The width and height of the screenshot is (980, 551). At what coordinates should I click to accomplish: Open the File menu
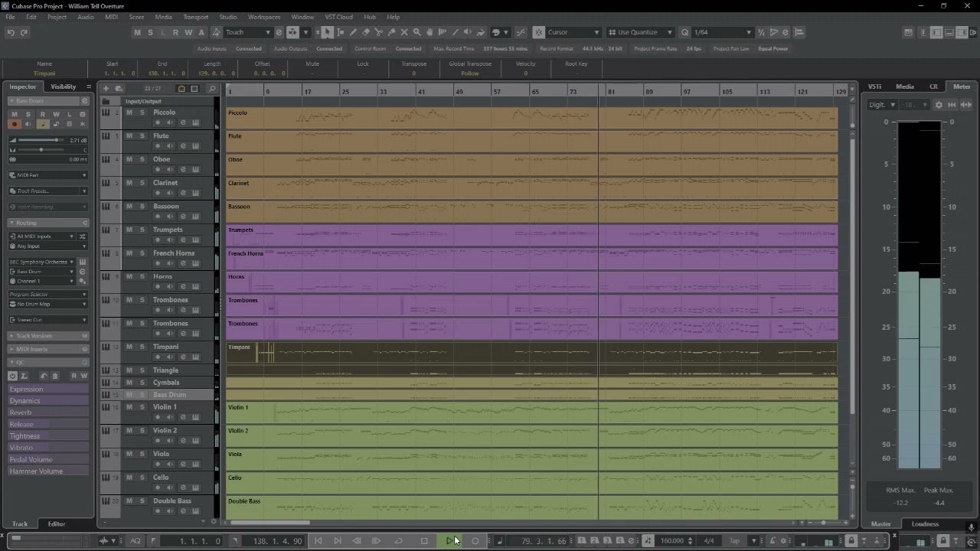(11, 17)
